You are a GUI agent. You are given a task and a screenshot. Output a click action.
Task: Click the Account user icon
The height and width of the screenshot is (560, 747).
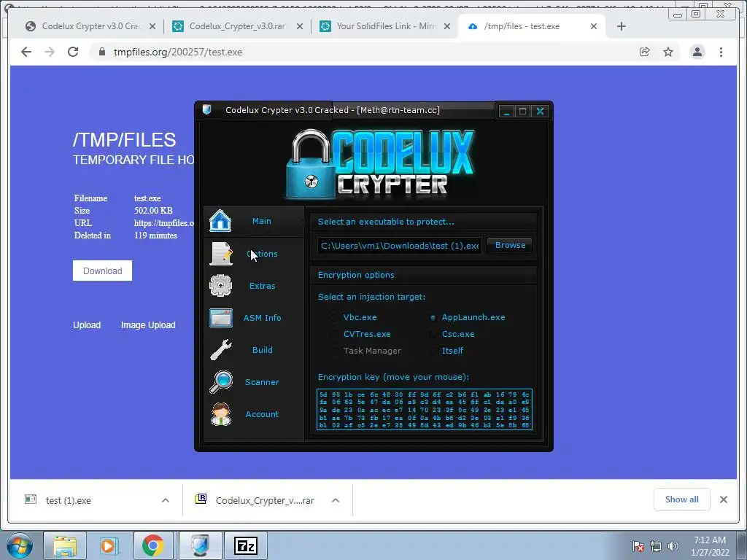pos(221,414)
